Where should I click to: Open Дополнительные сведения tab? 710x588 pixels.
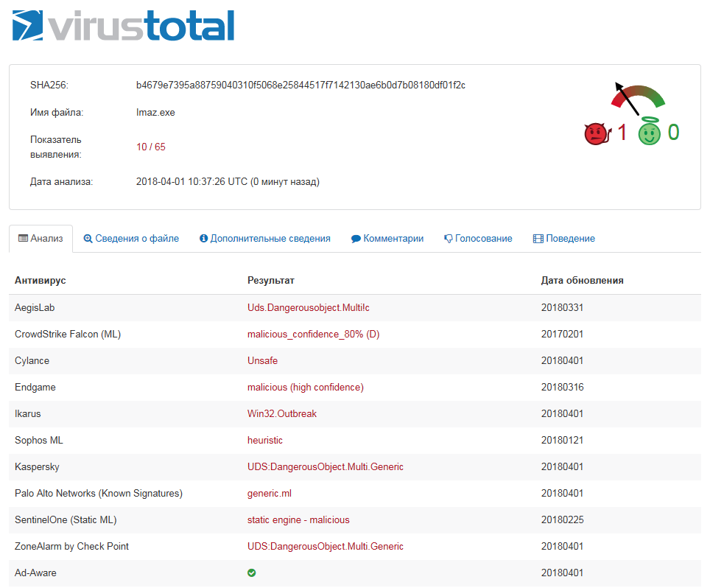[264, 239]
